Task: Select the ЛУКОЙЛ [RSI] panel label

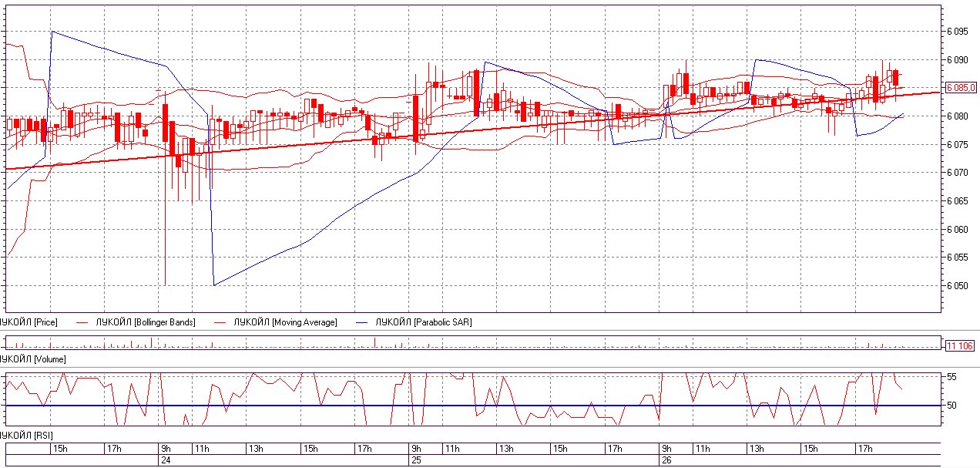Action: click(x=26, y=436)
